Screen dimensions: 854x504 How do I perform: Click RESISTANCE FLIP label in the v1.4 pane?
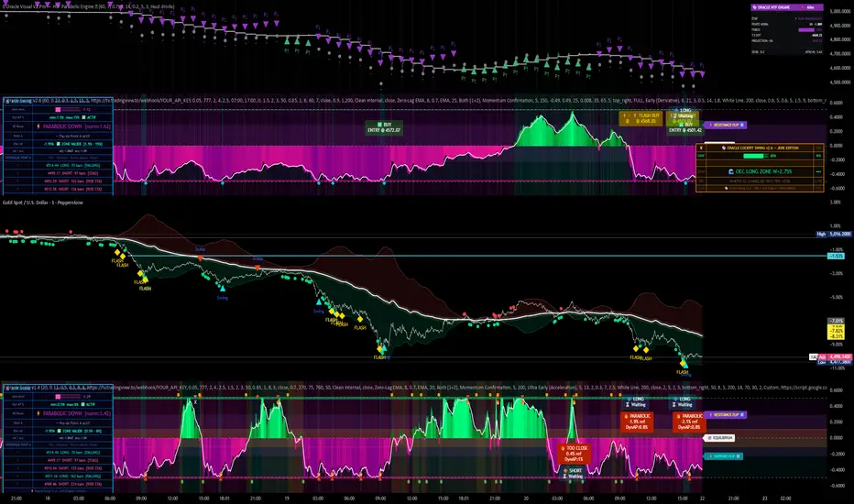(725, 415)
